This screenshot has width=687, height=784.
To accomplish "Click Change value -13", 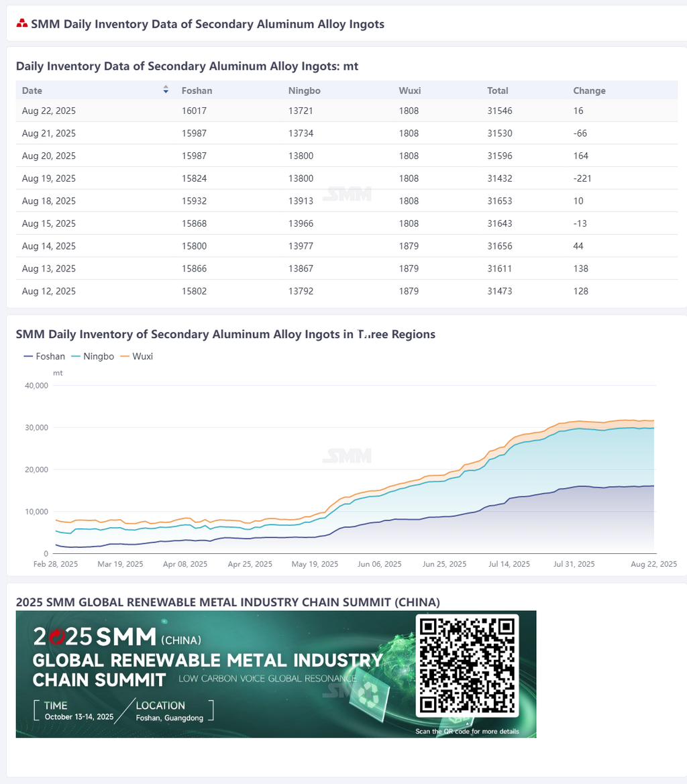I will tap(580, 223).
